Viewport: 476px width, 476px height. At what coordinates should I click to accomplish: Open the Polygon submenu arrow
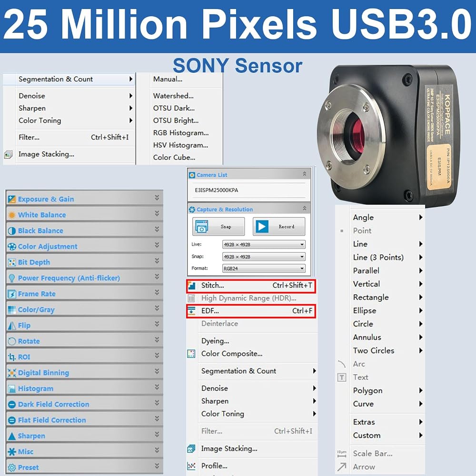pyautogui.click(x=421, y=390)
